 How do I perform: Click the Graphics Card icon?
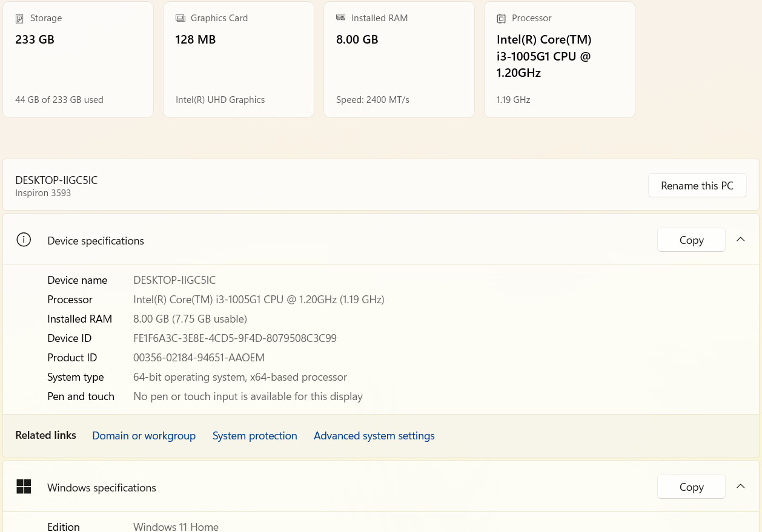(180, 18)
